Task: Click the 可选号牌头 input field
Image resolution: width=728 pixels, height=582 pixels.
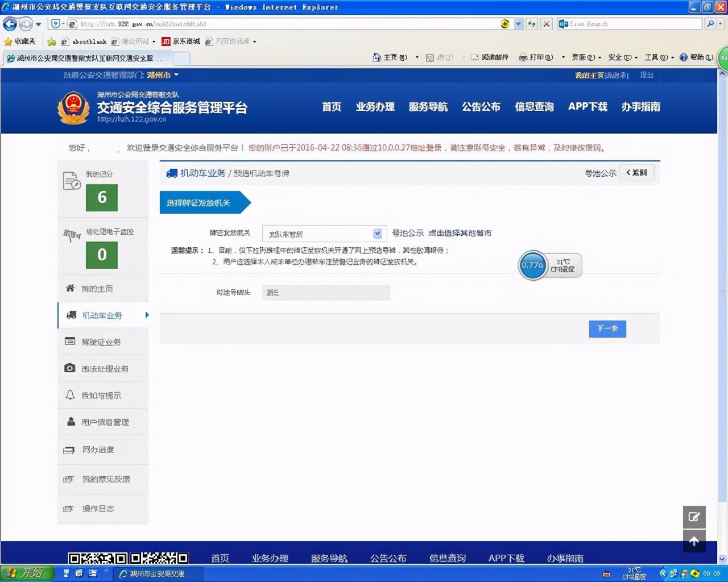Action: 326,293
